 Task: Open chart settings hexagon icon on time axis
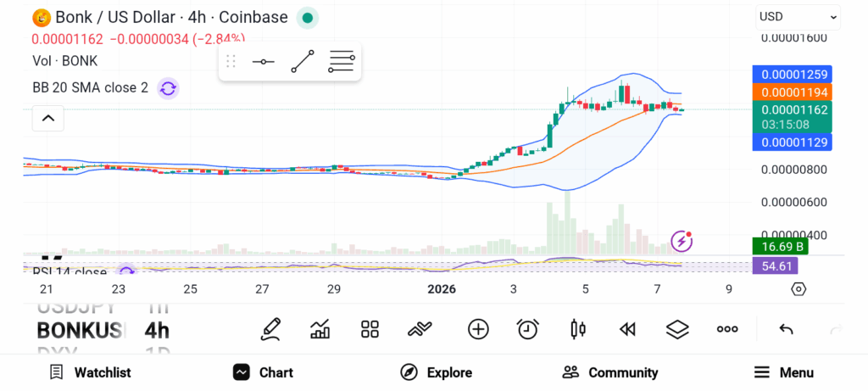[798, 289]
